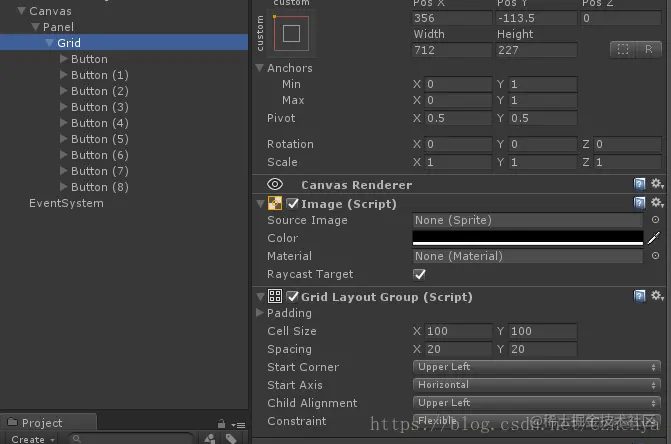Toggle the Project panel lock icon

(x=221, y=424)
